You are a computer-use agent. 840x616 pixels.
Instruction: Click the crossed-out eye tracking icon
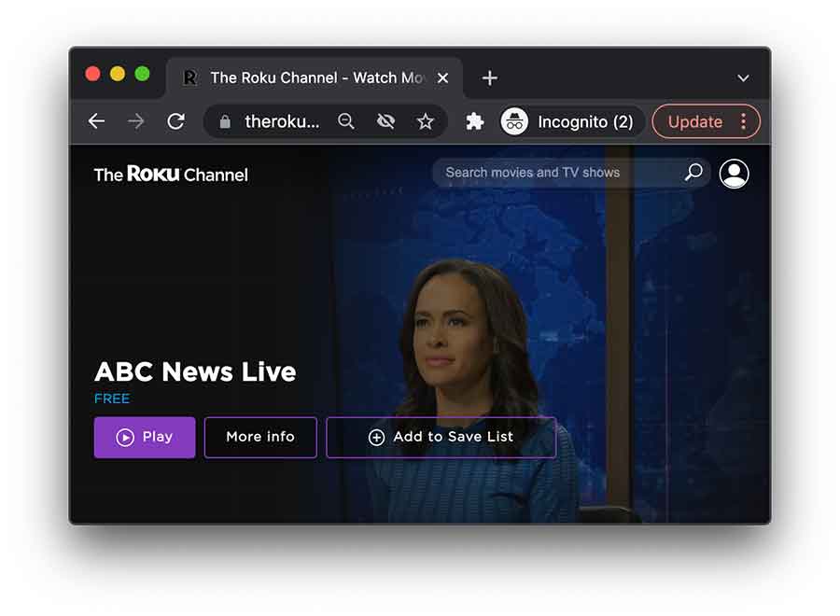tap(385, 121)
